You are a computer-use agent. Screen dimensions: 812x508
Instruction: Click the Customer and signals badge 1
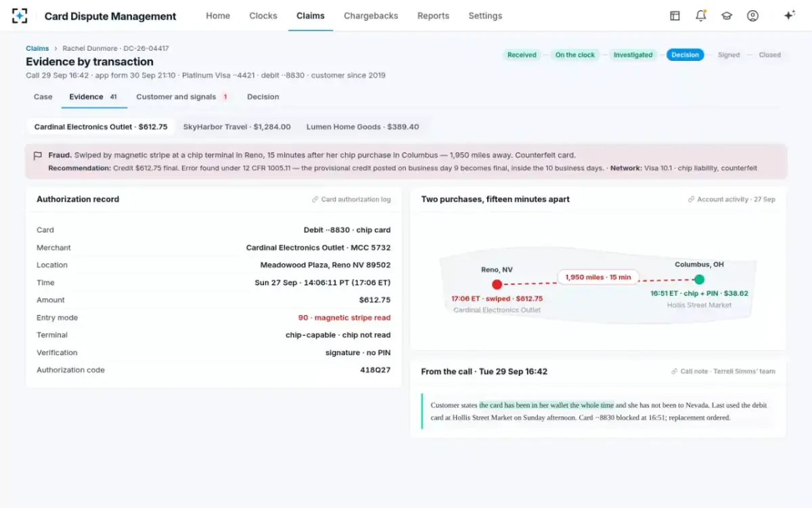click(x=225, y=97)
